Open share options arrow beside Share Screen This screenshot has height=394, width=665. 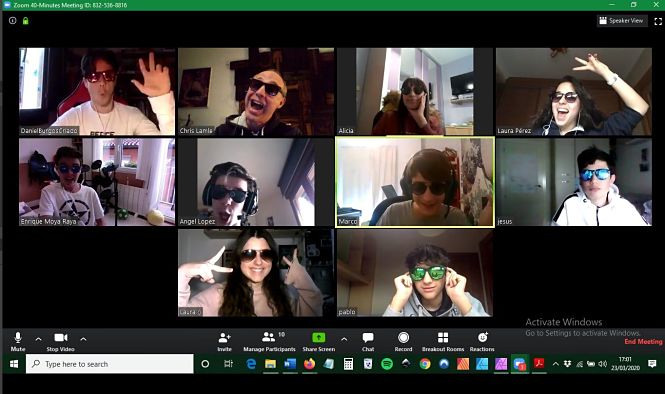point(344,339)
